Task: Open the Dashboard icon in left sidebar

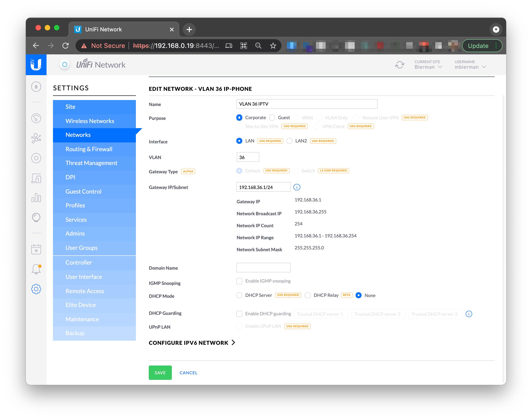Action: [36, 118]
